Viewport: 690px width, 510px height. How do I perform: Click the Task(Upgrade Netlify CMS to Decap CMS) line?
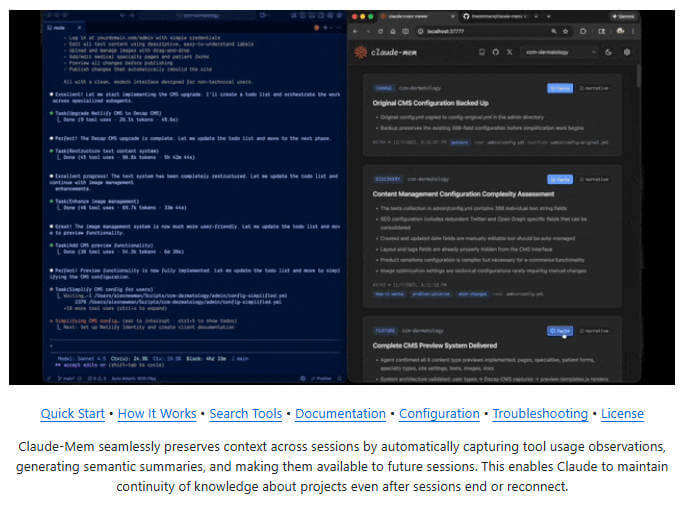[108, 113]
